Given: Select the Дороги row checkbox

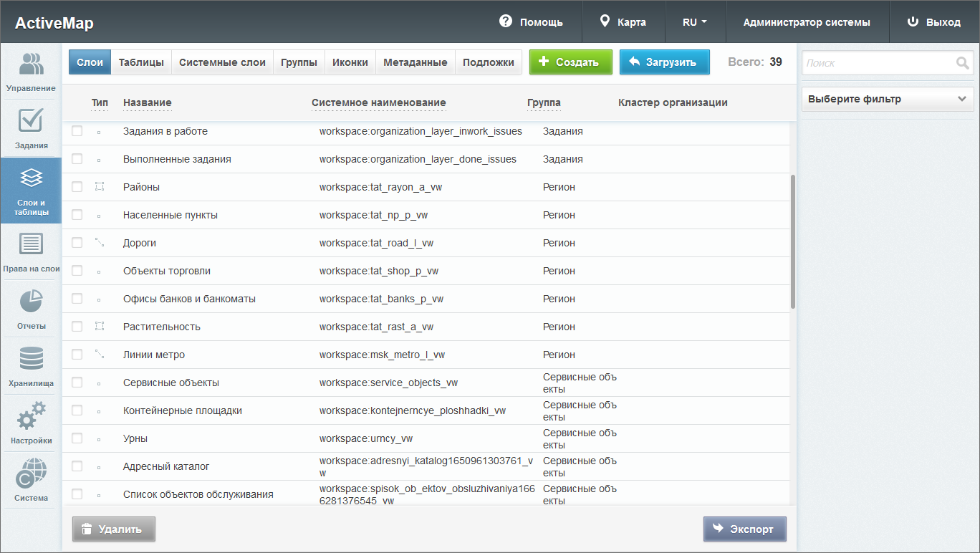Looking at the screenshot, I should click(77, 243).
